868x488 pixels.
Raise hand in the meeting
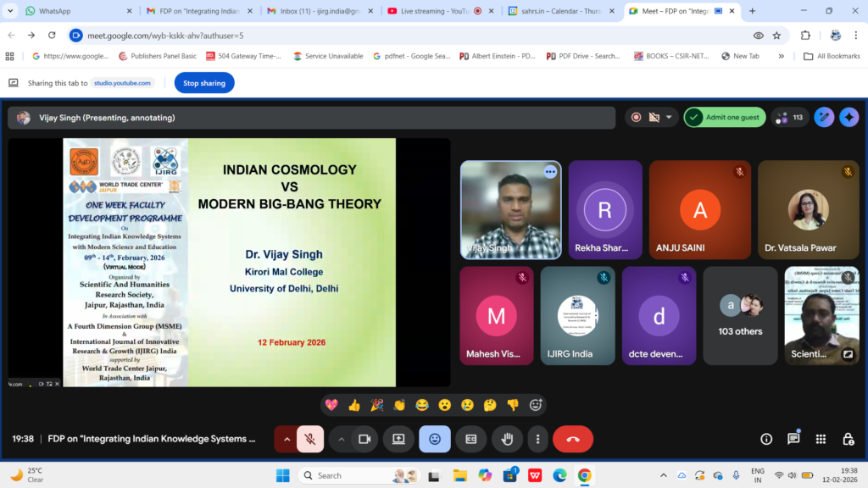click(507, 439)
